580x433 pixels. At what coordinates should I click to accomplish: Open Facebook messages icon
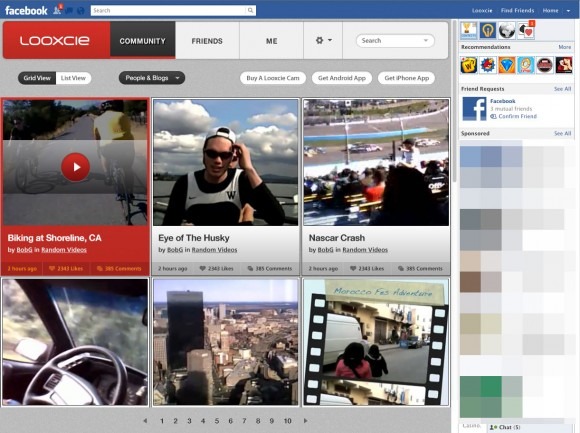pyautogui.click(x=69, y=11)
